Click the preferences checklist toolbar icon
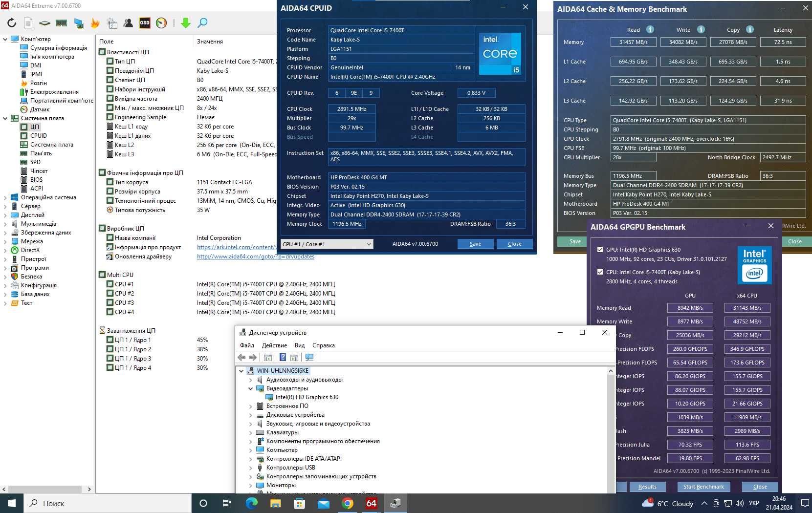The width and height of the screenshot is (812, 513). tap(112, 22)
